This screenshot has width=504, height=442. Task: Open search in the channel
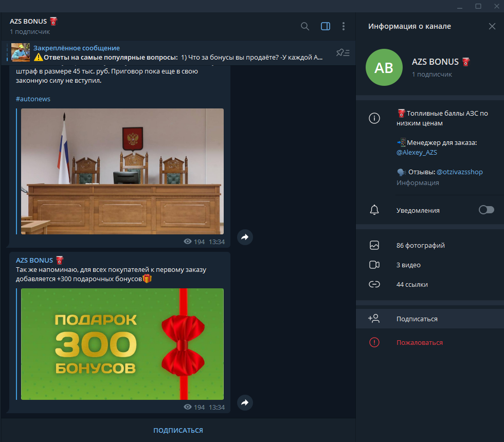pos(304,26)
